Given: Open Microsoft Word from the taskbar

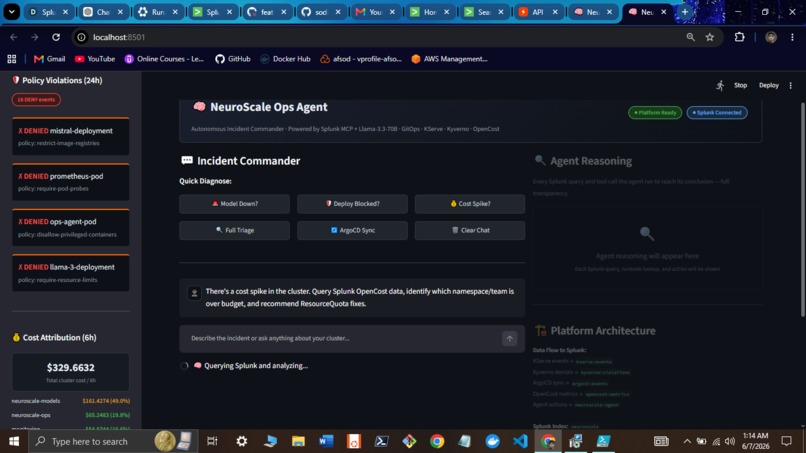Looking at the screenshot, I should point(326,441).
